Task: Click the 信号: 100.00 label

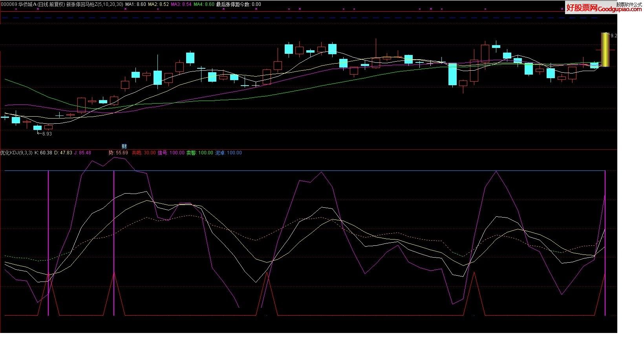Action: [x=171, y=153]
